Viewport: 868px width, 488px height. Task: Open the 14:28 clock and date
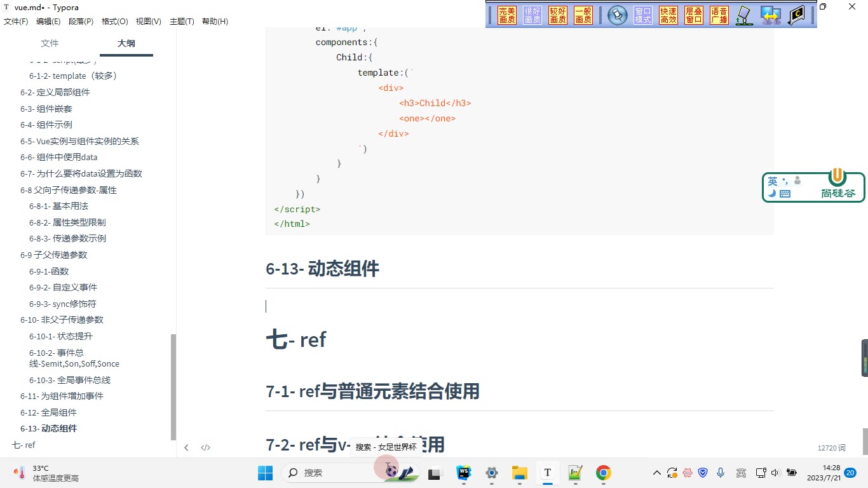tap(823, 473)
